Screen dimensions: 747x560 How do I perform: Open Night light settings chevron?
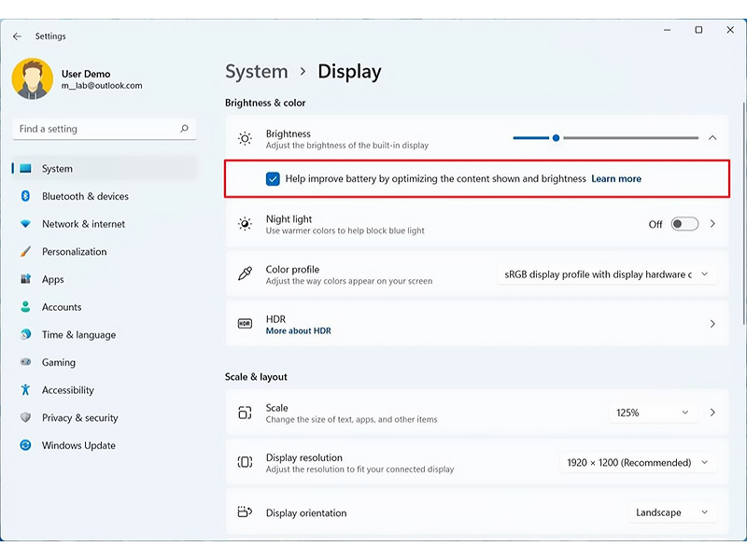pyautogui.click(x=712, y=224)
